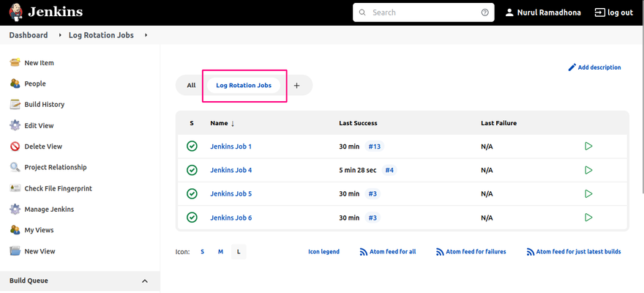
Task: Schedule a build for Jenkins Job 5
Action: [x=588, y=193]
